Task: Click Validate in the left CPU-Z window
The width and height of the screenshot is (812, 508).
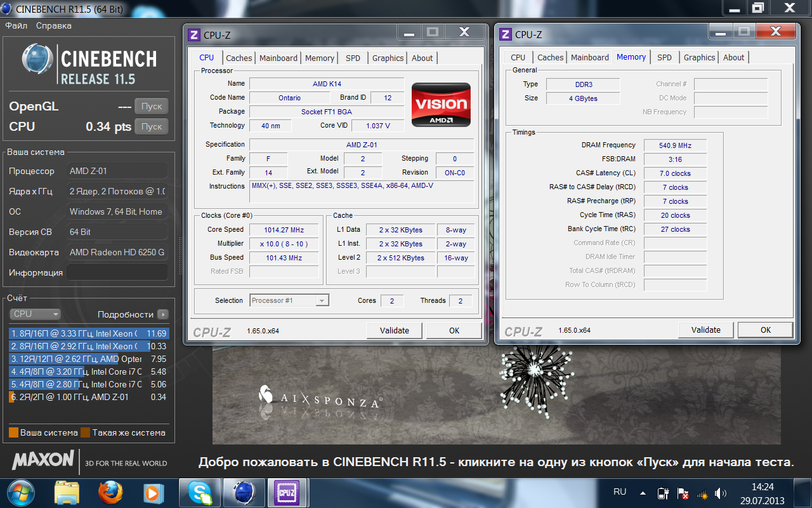Action: (395, 330)
